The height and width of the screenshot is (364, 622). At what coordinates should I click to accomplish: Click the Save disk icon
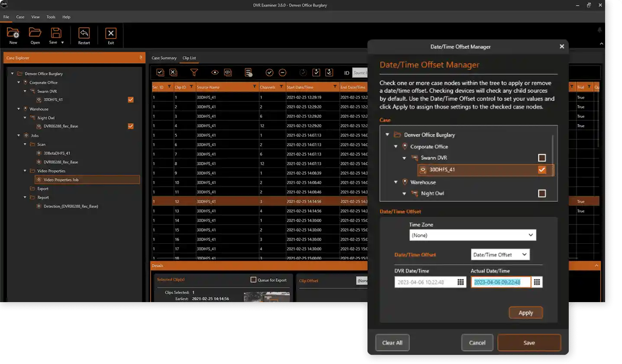click(x=56, y=32)
